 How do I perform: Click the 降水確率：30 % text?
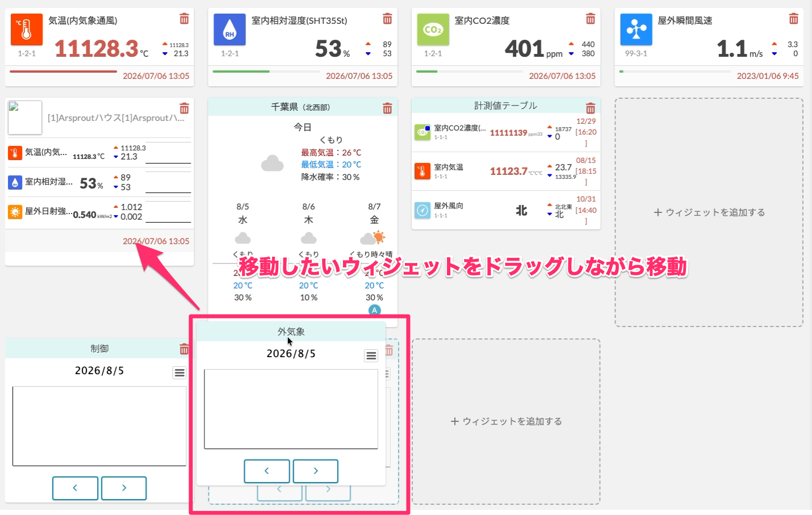(330, 177)
